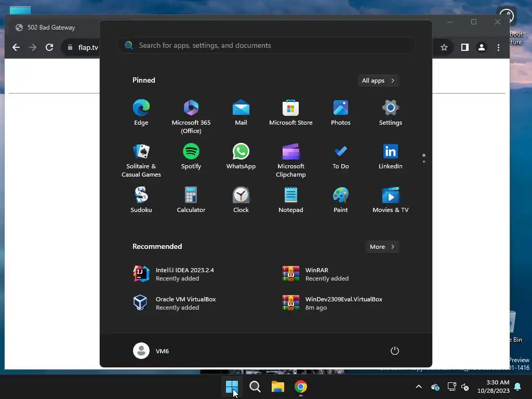Screen dimensions: 532x399
Task: Show hidden system tray icons
Action: coord(419,387)
